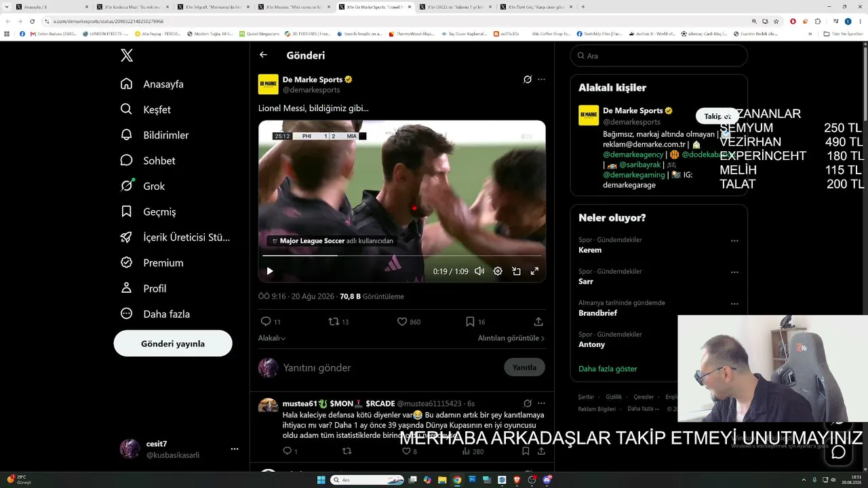Bookmark the post with 16 bookmarks
The width and height of the screenshot is (868, 488).
475,321
